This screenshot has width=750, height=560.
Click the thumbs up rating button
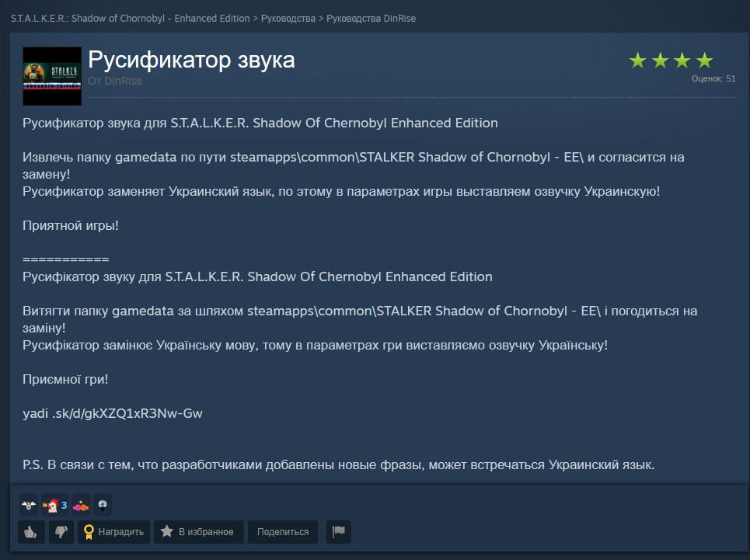(31, 532)
